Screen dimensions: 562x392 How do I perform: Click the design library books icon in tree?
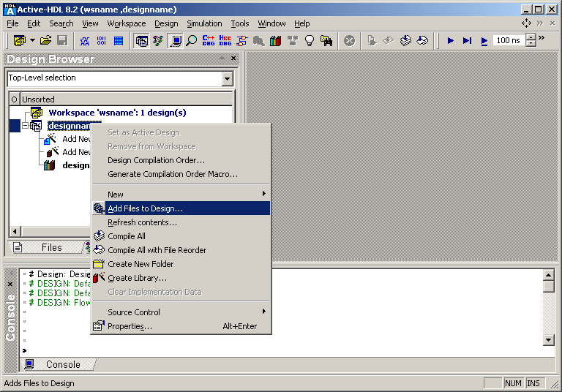pyautogui.click(x=50, y=165)
